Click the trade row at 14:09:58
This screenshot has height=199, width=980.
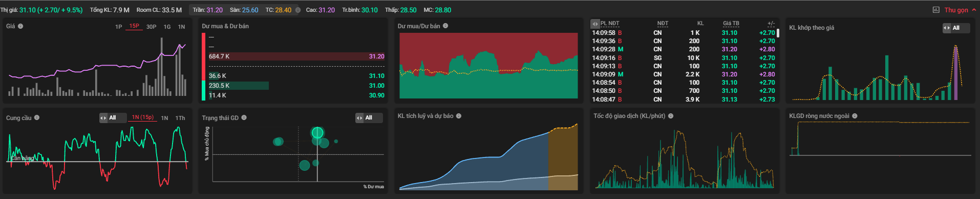click(x=684, y=33)
